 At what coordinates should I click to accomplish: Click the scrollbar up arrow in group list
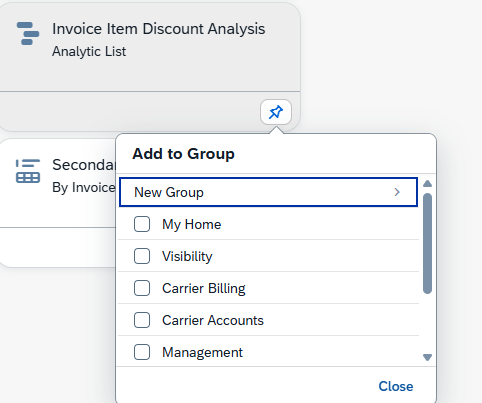(x=427, y=184)
